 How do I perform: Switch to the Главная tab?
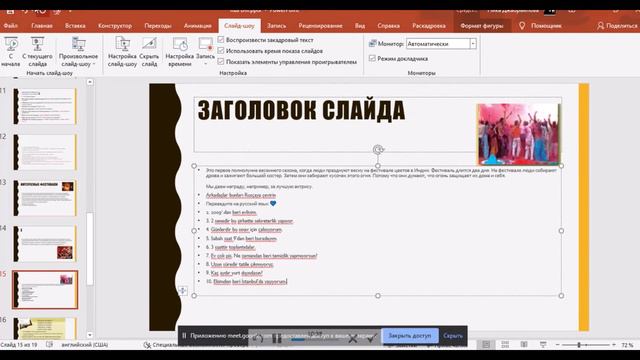(42, 26)
